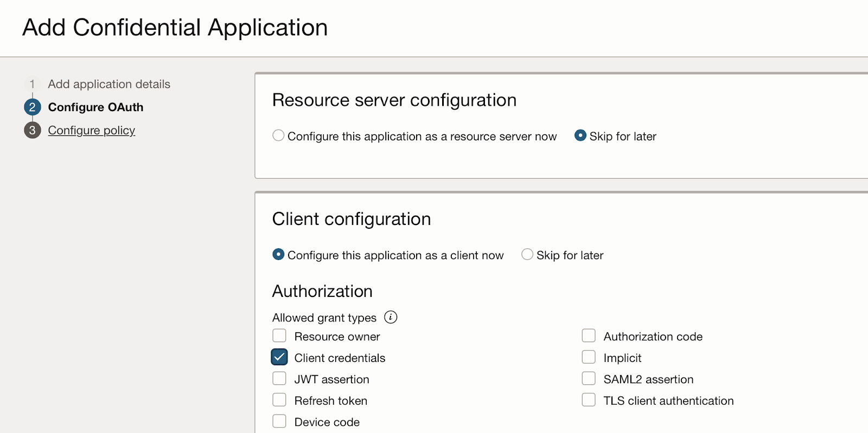The image size is (868, 433).
Task: Check the SAML2 assertion box
Action: pyautogui.click(x=589, y=379)
